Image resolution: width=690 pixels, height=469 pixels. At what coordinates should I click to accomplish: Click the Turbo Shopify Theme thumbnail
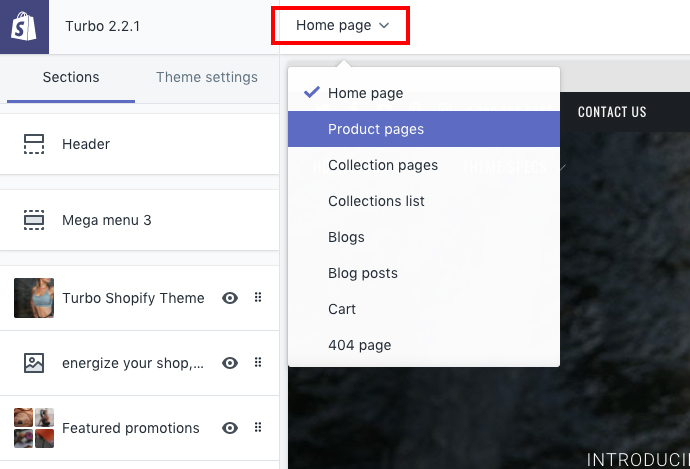(x=34, y=298)
